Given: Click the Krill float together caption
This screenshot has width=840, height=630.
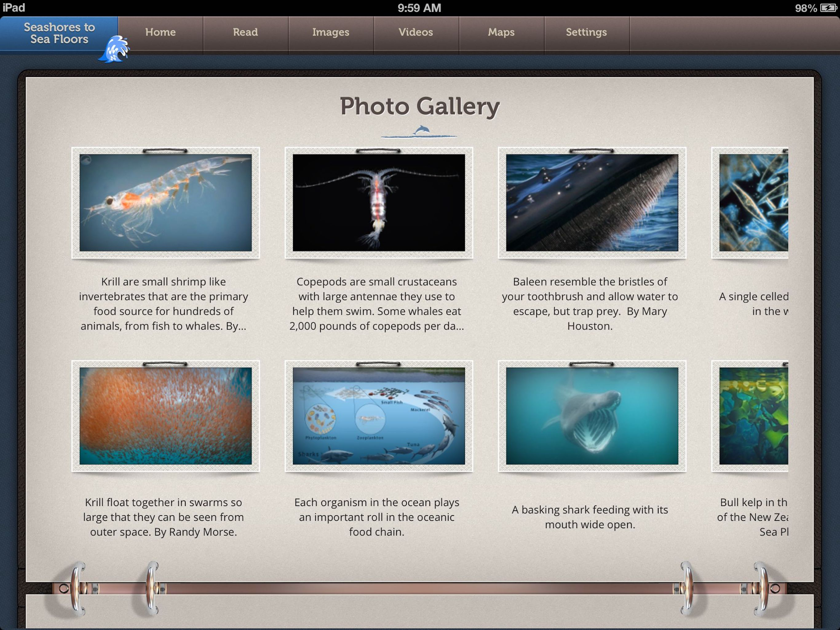Looking at the screenshot, I should tap(163, 517).
